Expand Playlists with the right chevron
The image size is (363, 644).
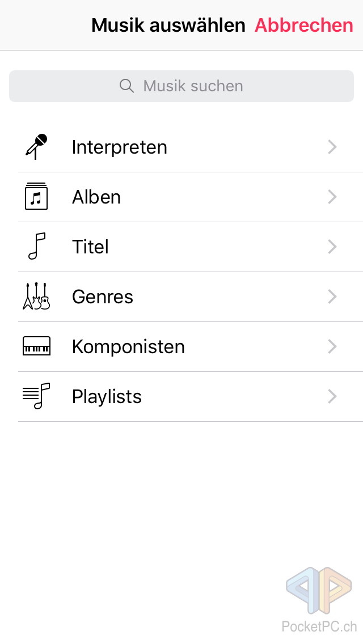[332, 397]
